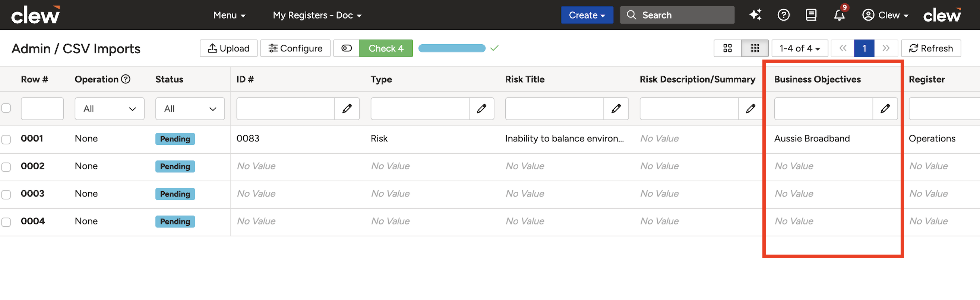This screenshot has width=980, height=300.
Task: Switch to large grid view icon
Action: click(727, 48)
